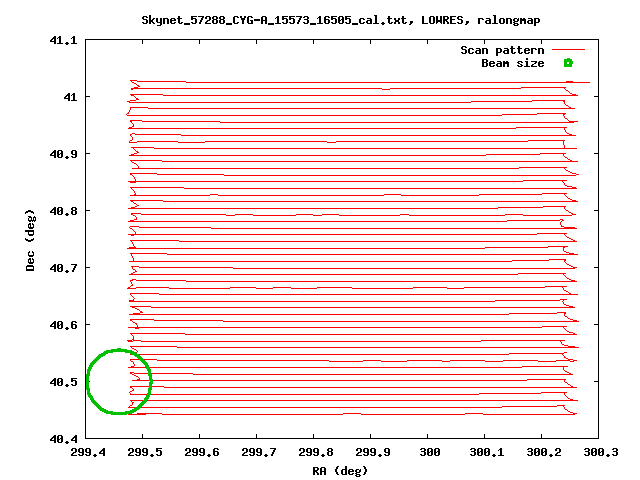Screen dimensions: 640x480
Task: Click the 41.1 Dec axis tick label
Action: coord(63,40)
